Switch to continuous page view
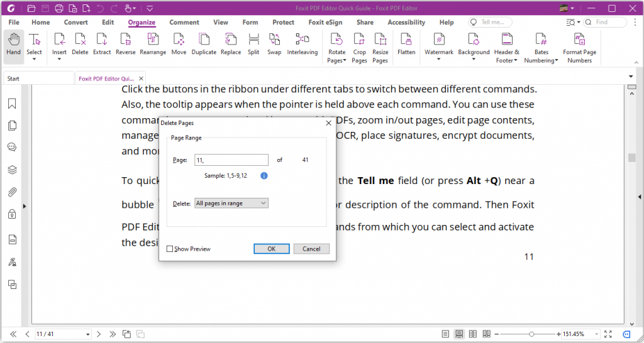644x343 pixels. click(x=459, y=334)
